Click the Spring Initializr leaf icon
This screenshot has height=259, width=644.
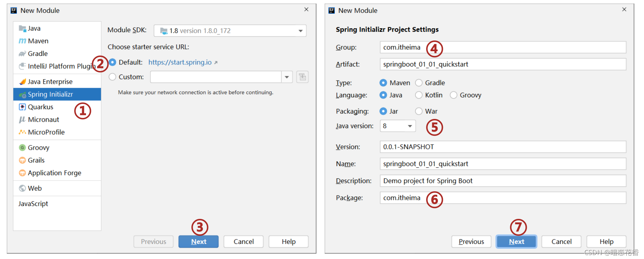point(22,95)
